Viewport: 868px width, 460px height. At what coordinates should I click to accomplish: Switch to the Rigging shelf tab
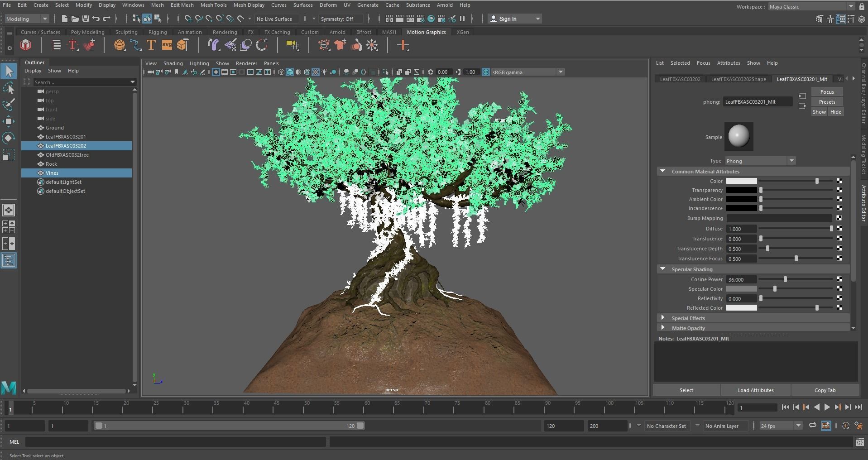(x=158, y=32)
